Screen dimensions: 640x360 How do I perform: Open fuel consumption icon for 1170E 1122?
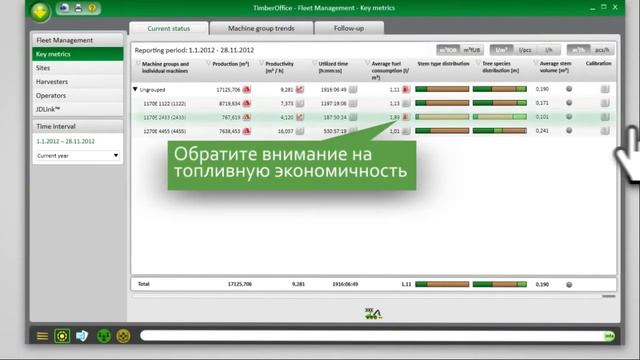(x=406, y=103)
